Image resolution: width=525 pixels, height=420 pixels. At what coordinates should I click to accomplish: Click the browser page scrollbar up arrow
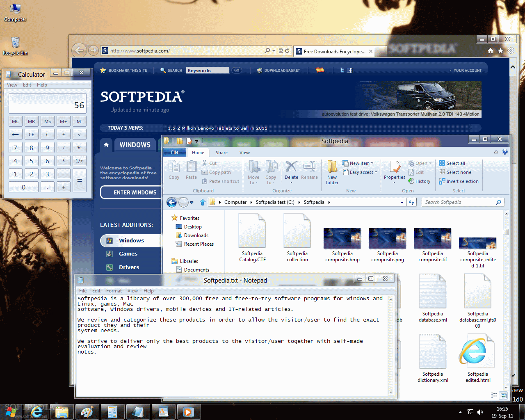[513, 67]
